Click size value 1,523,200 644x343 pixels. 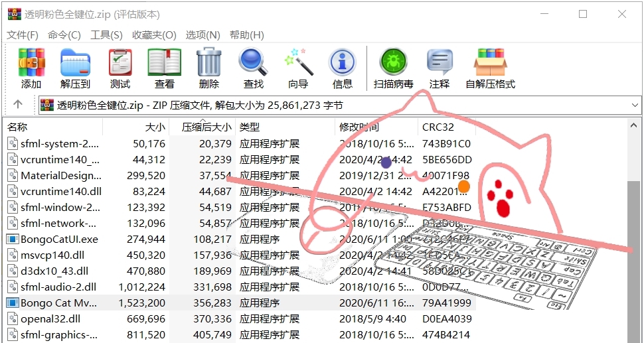click(141, 303)
